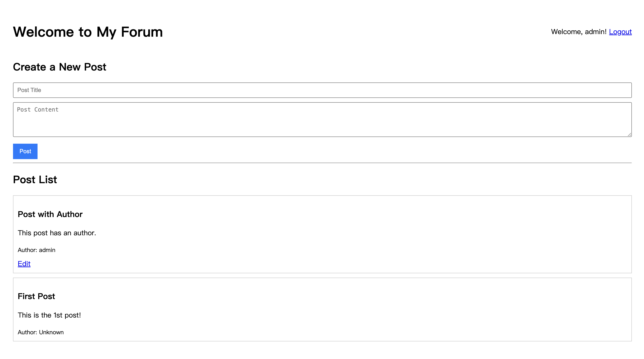
Task: Click the Post with Author title
Action: pos(50,214)
